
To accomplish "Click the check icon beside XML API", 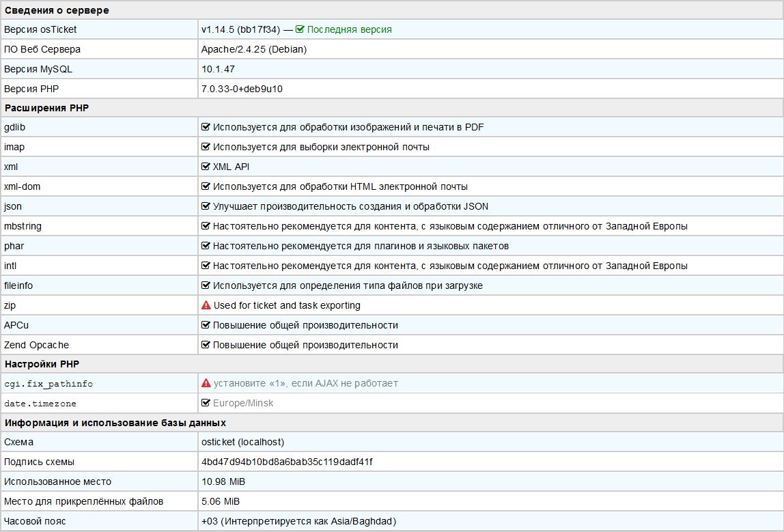I will click(206, 167).
